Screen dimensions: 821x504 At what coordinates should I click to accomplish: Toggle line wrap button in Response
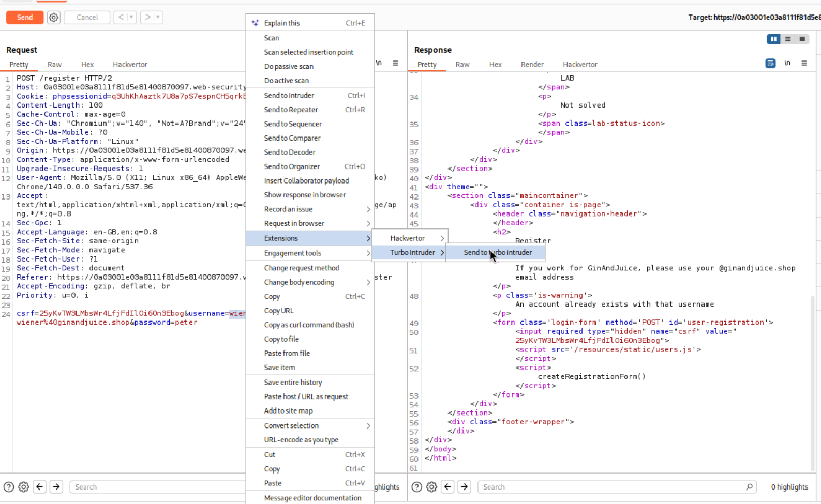770,64
